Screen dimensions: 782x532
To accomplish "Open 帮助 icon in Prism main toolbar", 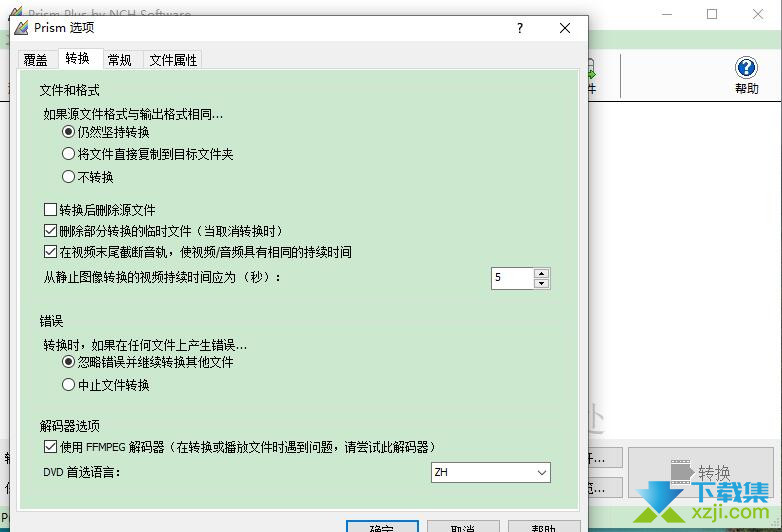I will coord(746,76).
